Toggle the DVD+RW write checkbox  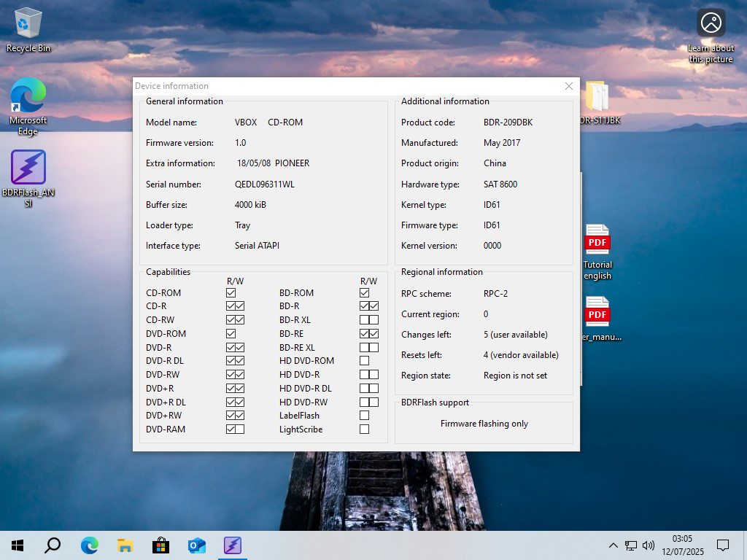click(x=239, y=415)
